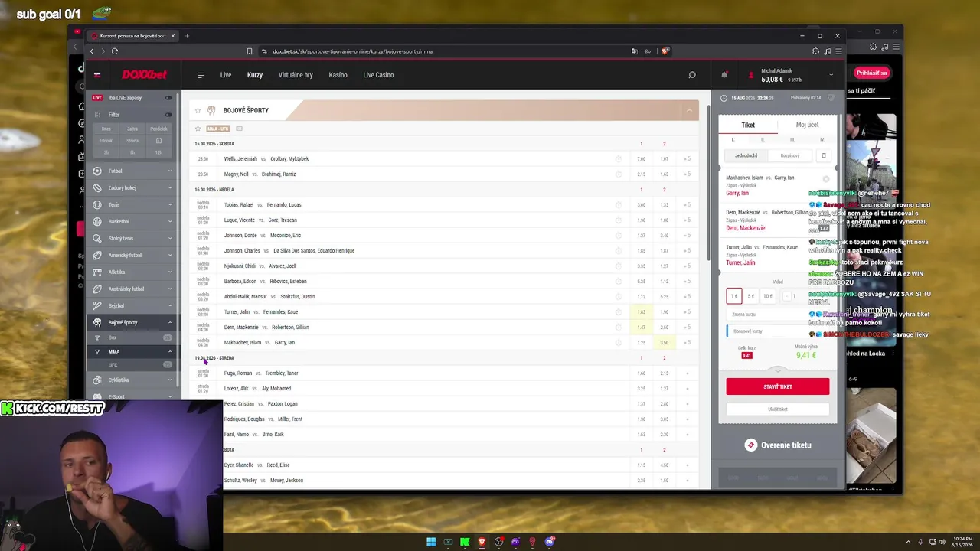Click the calendar icon in the filter grid
This screenshot has width=980, height=551.
(158, 141)
